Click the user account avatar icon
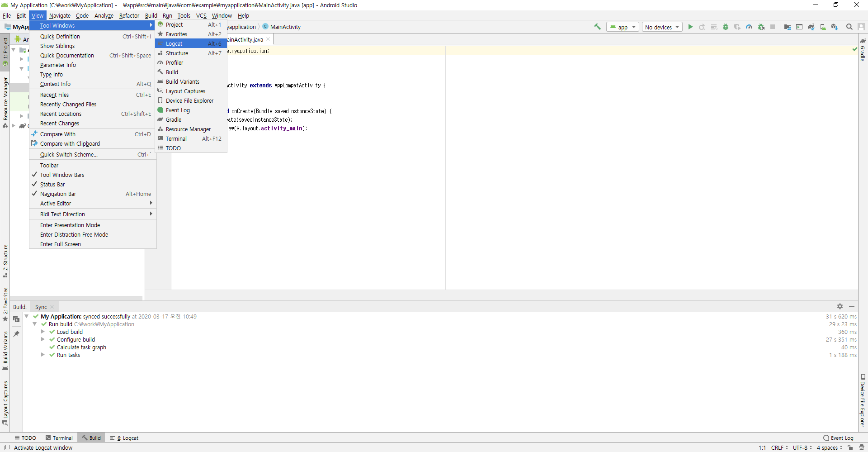 click(861, 27)
